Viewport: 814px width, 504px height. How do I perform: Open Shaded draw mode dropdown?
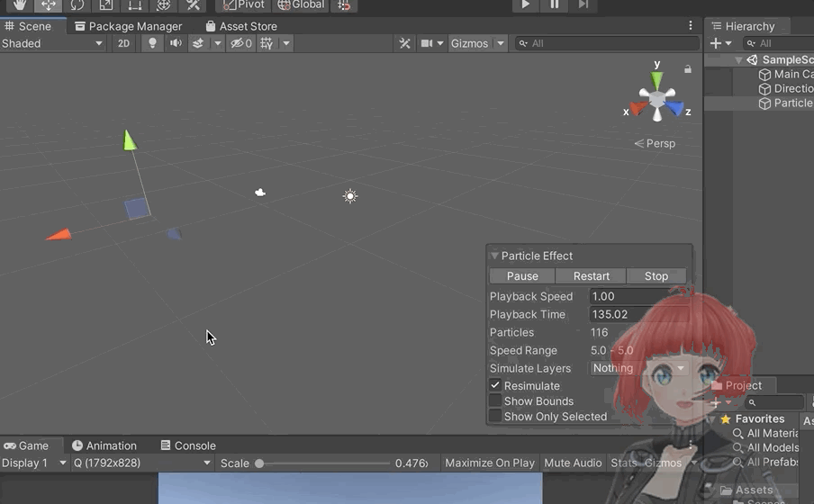click(x=52, y=43)
